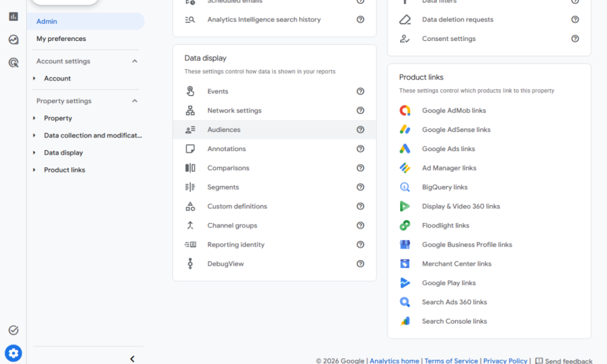This screenshot has height=364, width=607.
Task: Expand the Property tree item
Action: (x=34, y=118)
